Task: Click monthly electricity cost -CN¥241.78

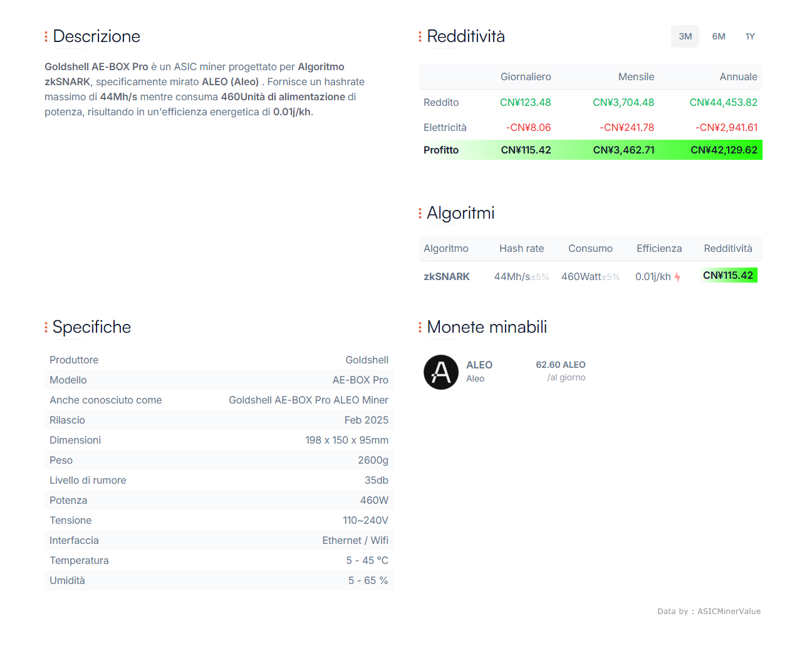Action: pos(627,127)
